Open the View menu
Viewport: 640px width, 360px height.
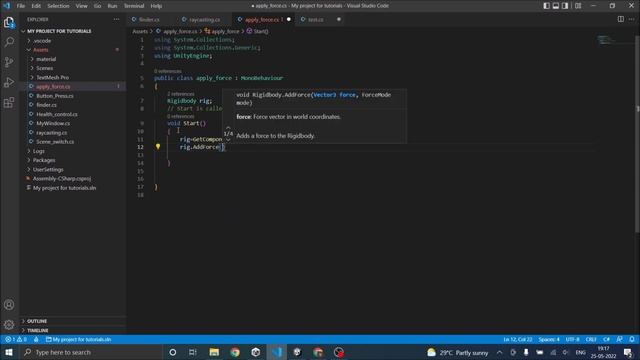pyautogui.click(x=82, y=6)
